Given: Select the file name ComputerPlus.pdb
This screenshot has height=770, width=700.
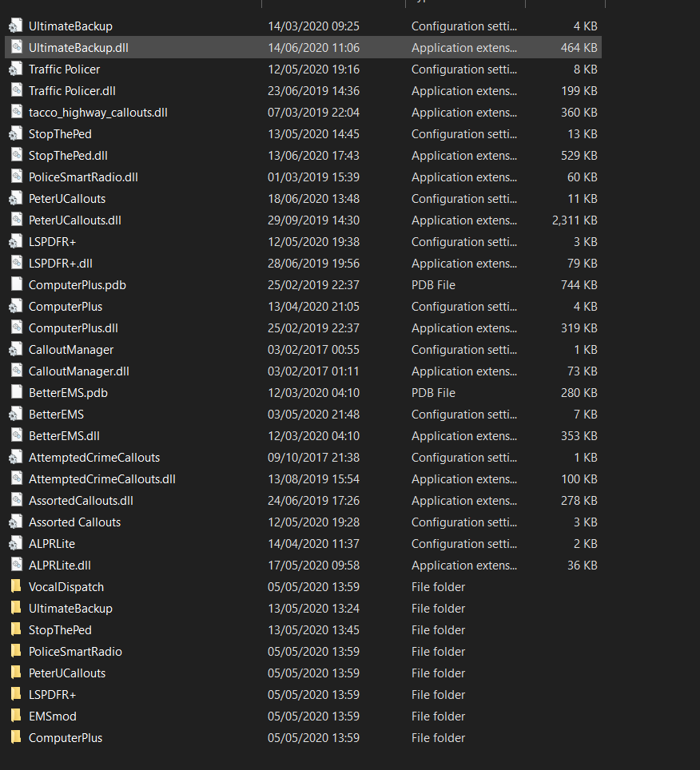Looking at the screenshot, I should pos(78,285).
